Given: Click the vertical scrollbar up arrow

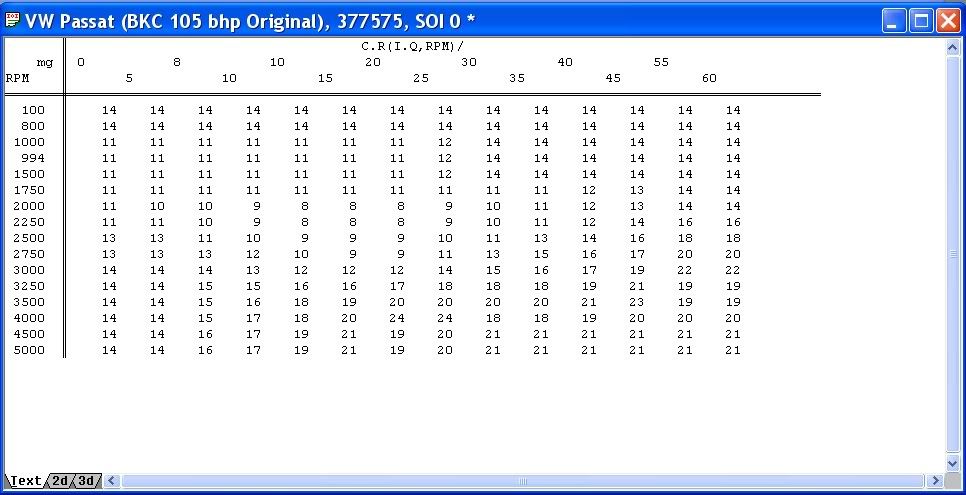Looking at the screenshot, I should 952,47.
